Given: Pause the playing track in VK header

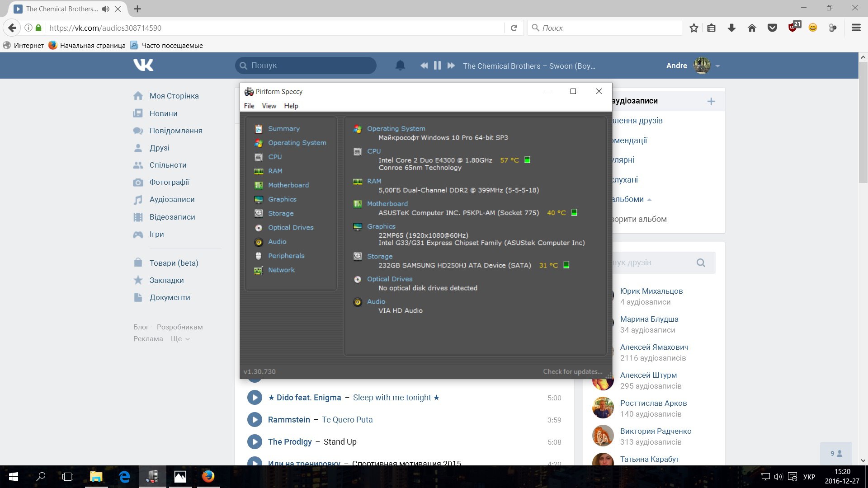Looking at the screenshot, I should tap(437, 66).
